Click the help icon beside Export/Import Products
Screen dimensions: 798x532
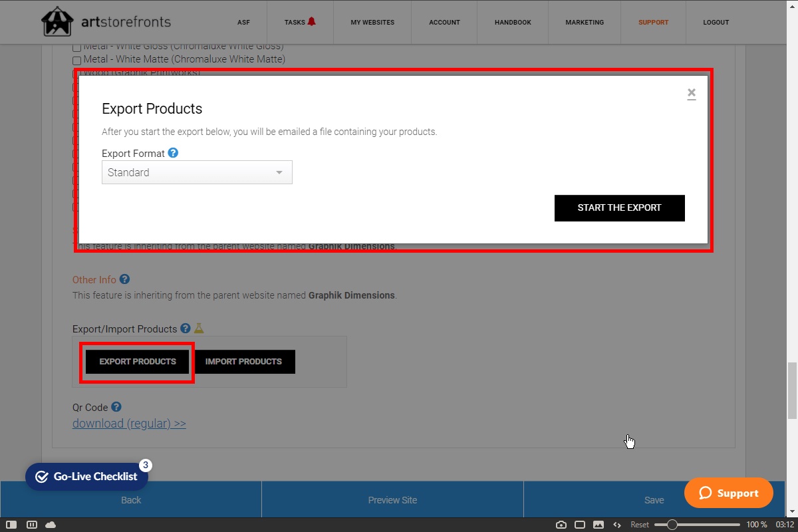point(186,329)
